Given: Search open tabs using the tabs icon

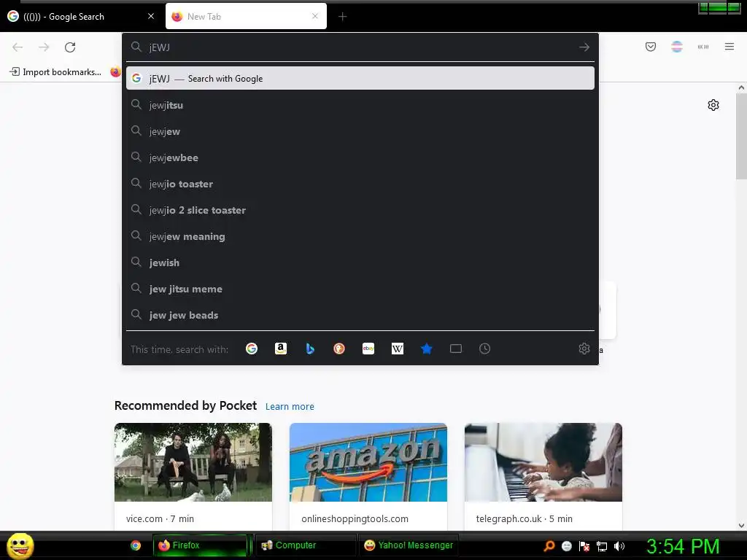Looking at the screenshot, I should [455, 349].
